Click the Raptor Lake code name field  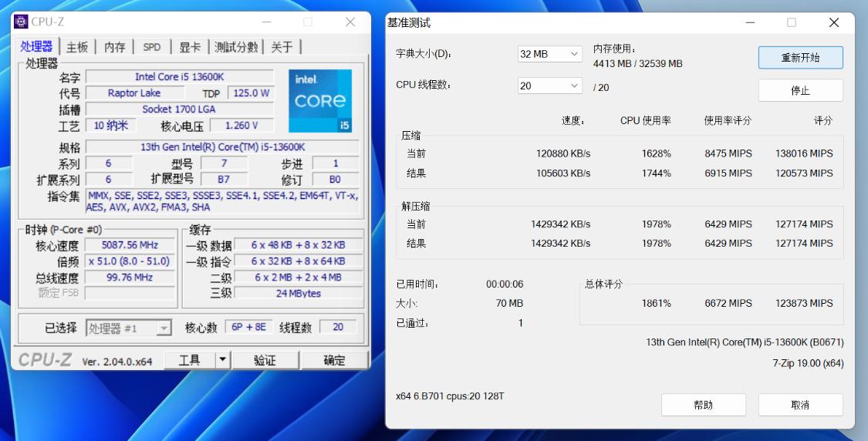point(134,93)
